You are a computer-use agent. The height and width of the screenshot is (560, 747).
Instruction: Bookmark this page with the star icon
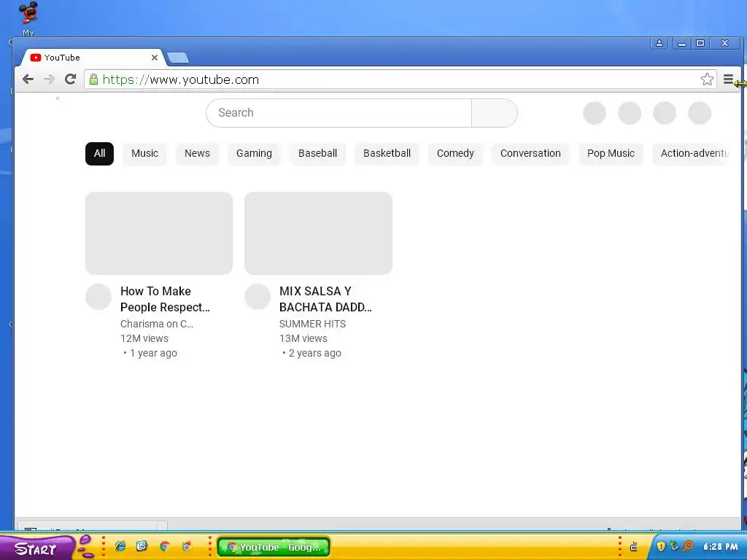pyautogui.click(x=707, y=79)
